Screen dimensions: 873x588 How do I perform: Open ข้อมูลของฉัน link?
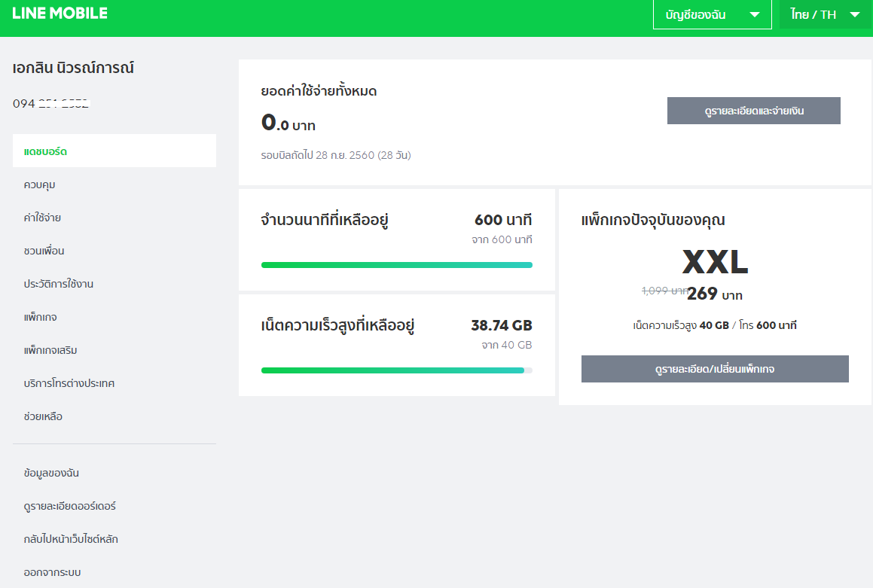click(51, 473)
